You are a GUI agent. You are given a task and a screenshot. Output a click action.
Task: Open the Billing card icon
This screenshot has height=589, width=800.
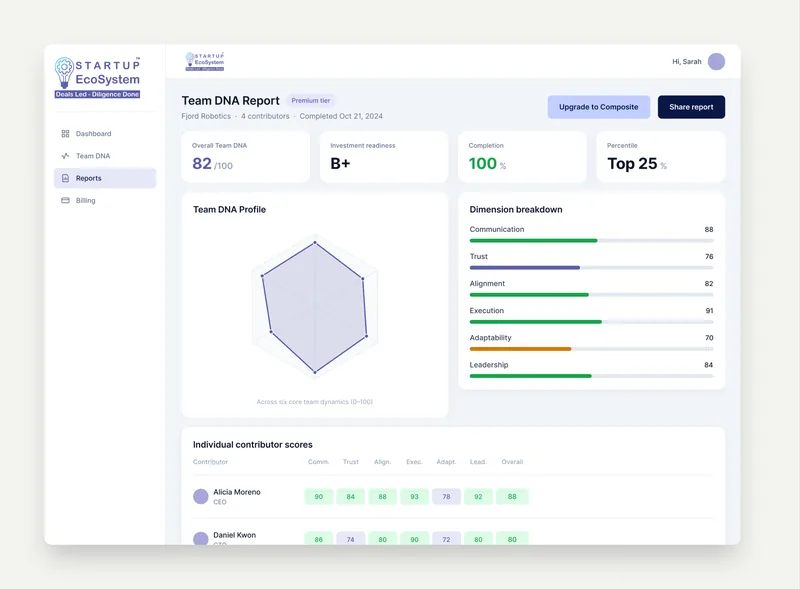(65, 201)
